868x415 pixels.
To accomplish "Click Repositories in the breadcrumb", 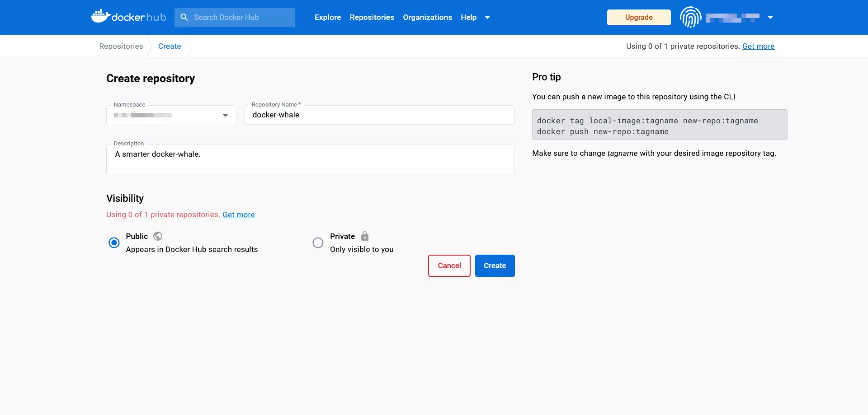I will tap(120, 46).
